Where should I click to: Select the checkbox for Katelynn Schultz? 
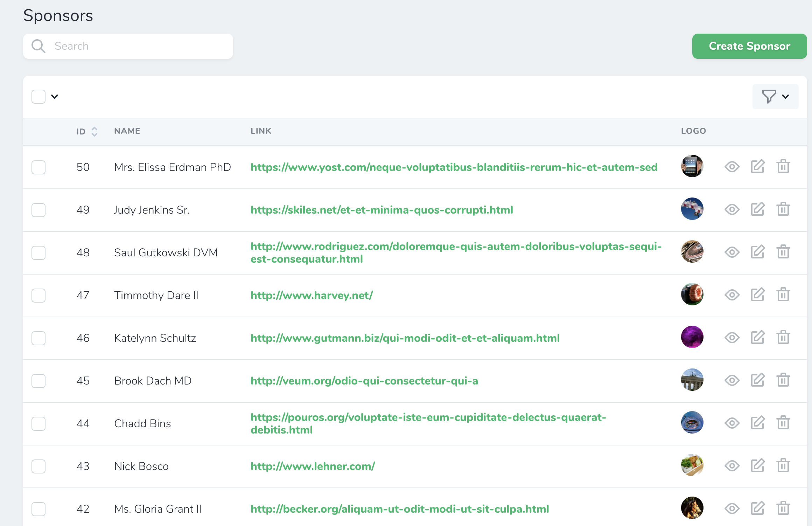pyautogui.click(x=38, y=338)
